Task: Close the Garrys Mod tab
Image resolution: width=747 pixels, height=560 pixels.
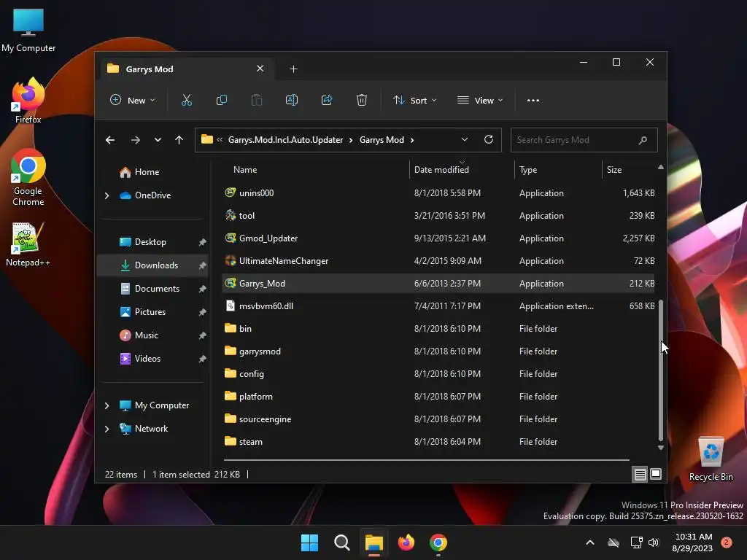Action: 260,69
